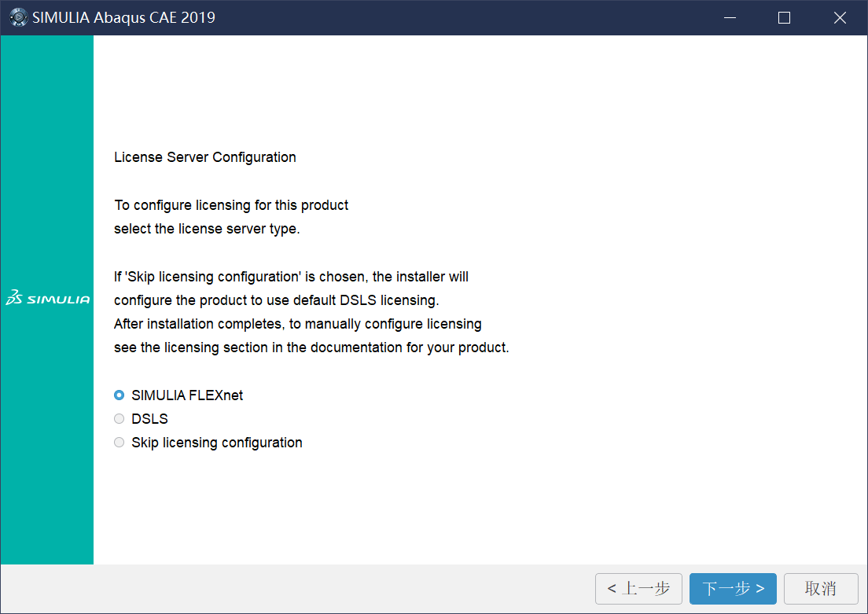Cancel the installer with 取消
The image size is (868, 614).
[820, 589]
